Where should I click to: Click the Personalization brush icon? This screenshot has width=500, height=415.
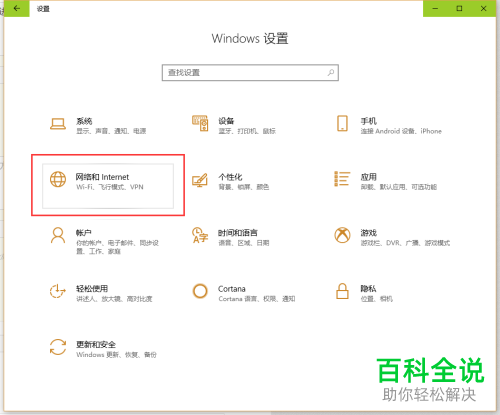coord(200,180)
